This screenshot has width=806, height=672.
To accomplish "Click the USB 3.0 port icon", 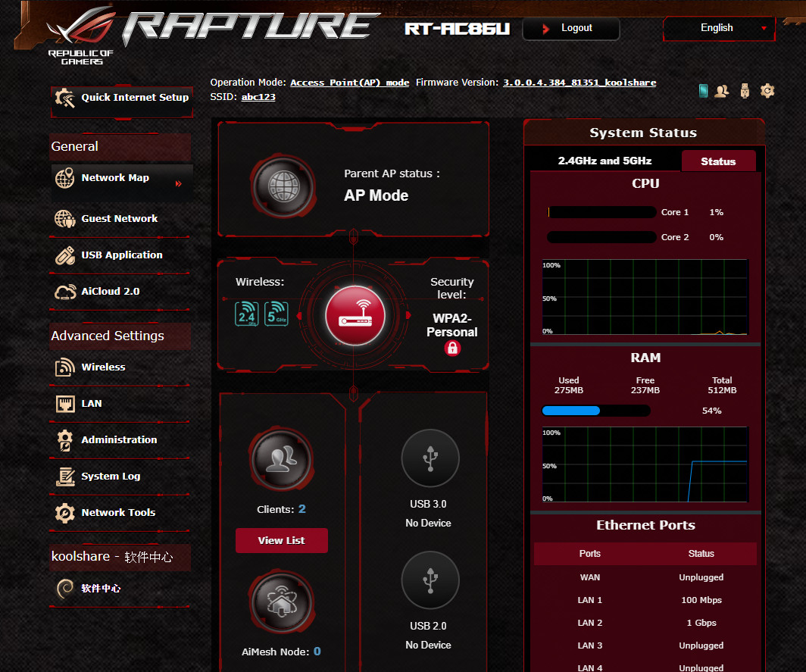I will [x=430, y=458].
